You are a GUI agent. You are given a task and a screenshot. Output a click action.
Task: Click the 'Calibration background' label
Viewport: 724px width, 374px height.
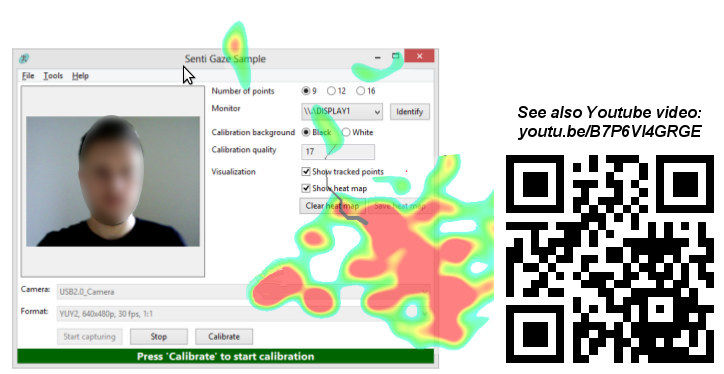[253, 133]
